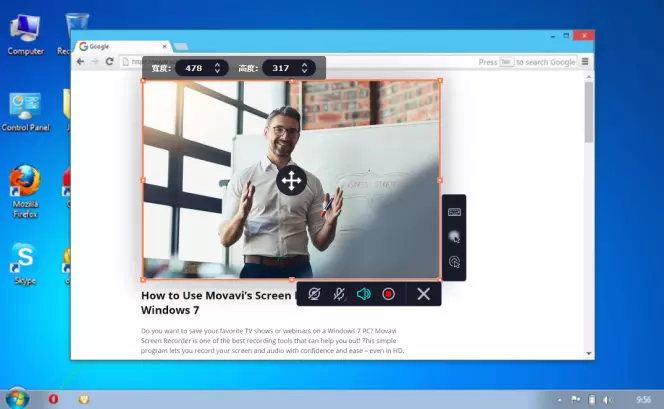Click the height value field 317

[281, 68]
